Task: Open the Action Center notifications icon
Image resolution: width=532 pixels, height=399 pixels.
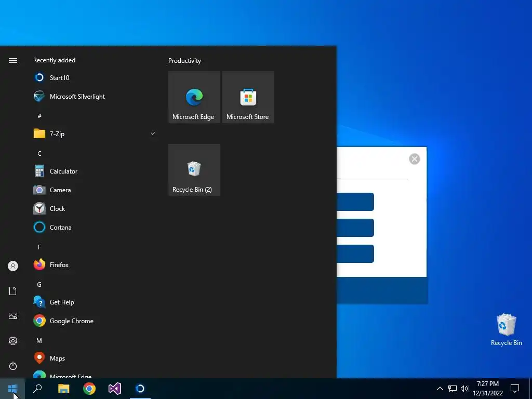Action: (515, 389)
